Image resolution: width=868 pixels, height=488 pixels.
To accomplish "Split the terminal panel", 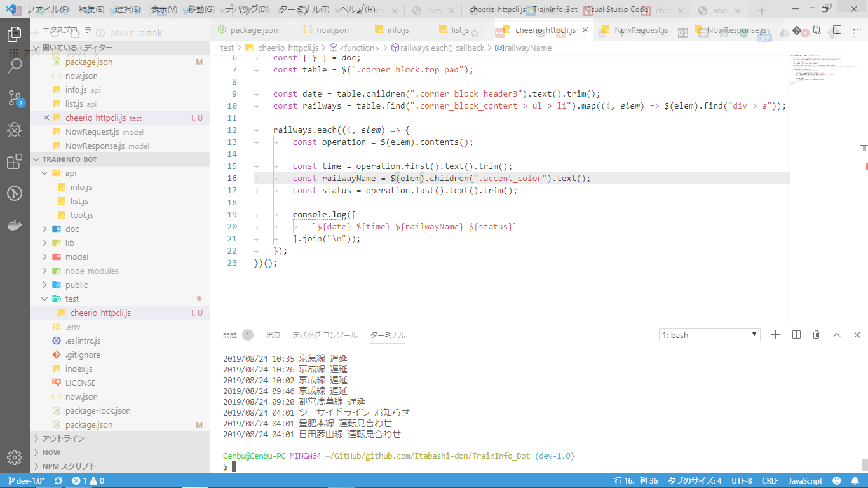I will 796,335.
